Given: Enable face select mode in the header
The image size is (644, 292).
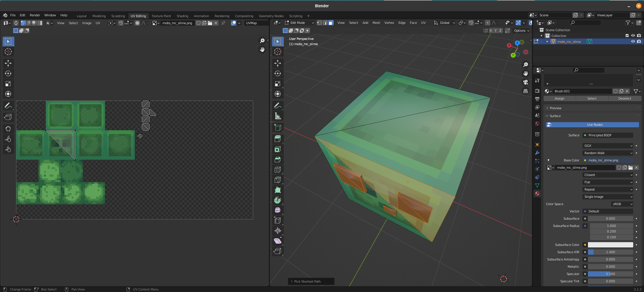Looking at the screenshot, I should [331, 23].
